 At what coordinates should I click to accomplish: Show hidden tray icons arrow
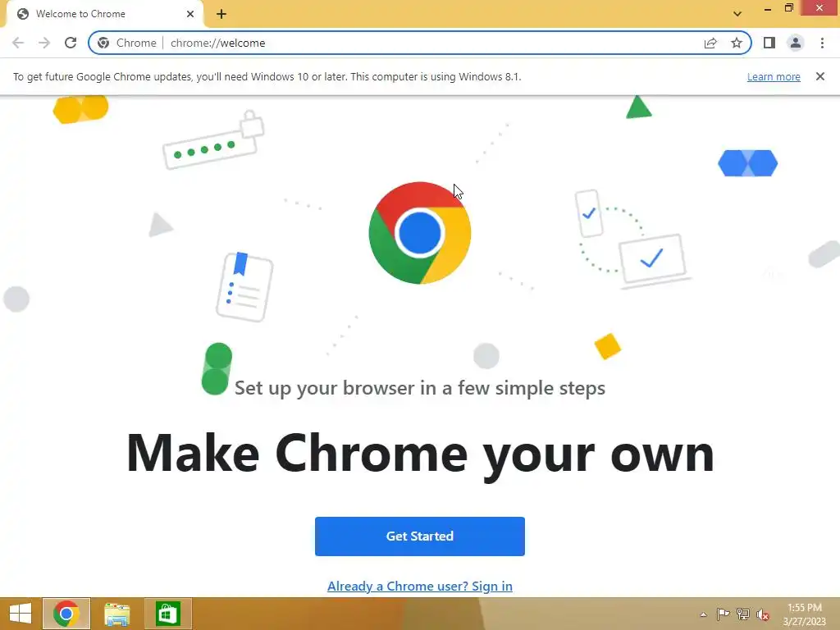click(703, 614)
